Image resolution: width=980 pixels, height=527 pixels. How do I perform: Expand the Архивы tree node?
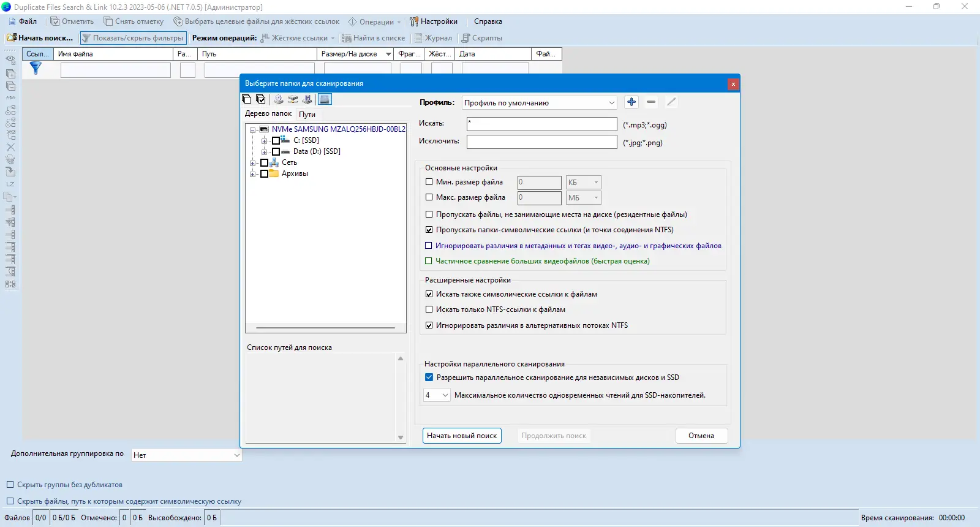[252, 174]
